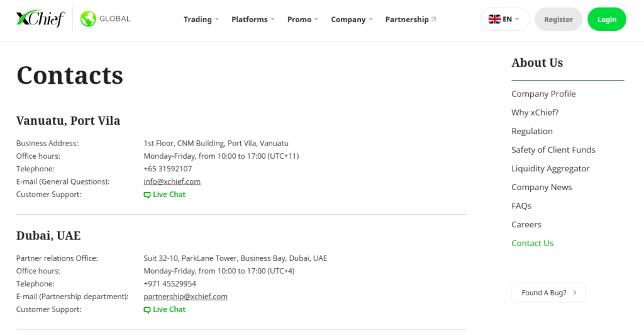Go to Safety of Client Funds
Screen dimensions: 644x335
(x=553, y=150)
